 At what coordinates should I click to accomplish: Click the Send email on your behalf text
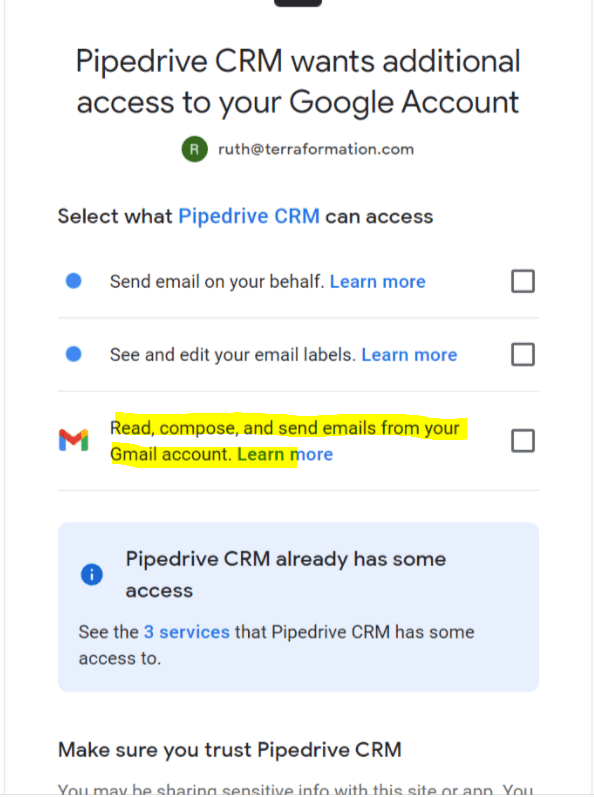click(x=217, y=281)
